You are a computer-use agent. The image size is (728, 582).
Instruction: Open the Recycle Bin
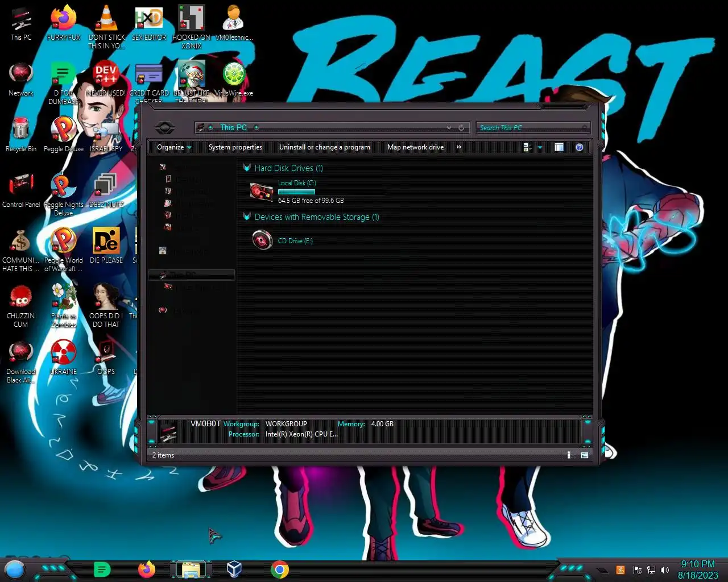(x=21, y=134)
